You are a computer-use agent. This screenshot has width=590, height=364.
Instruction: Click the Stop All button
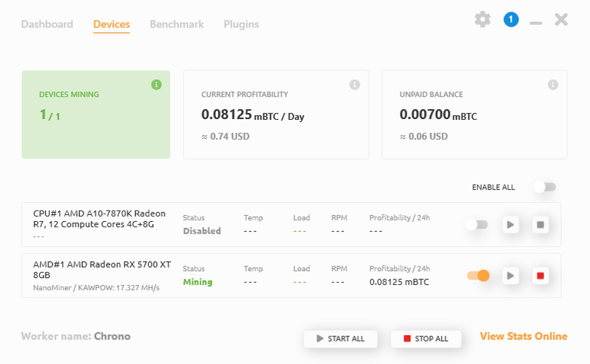coord(426,339)
